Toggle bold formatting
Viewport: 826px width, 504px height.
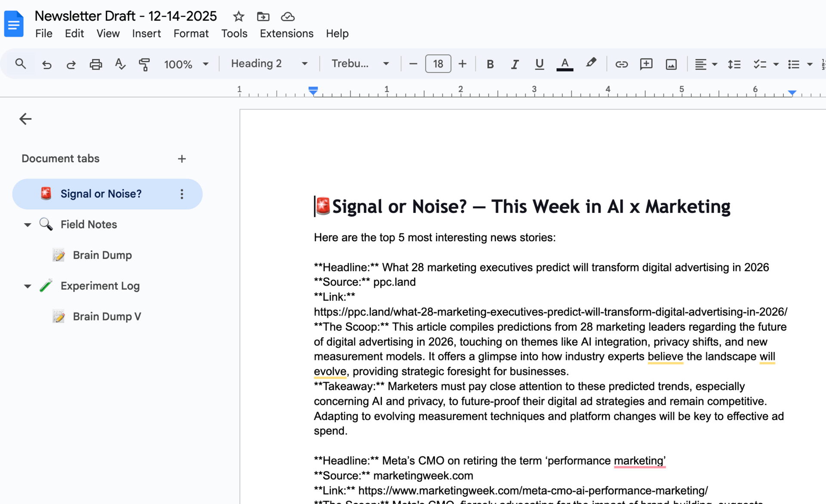(490, 64)
